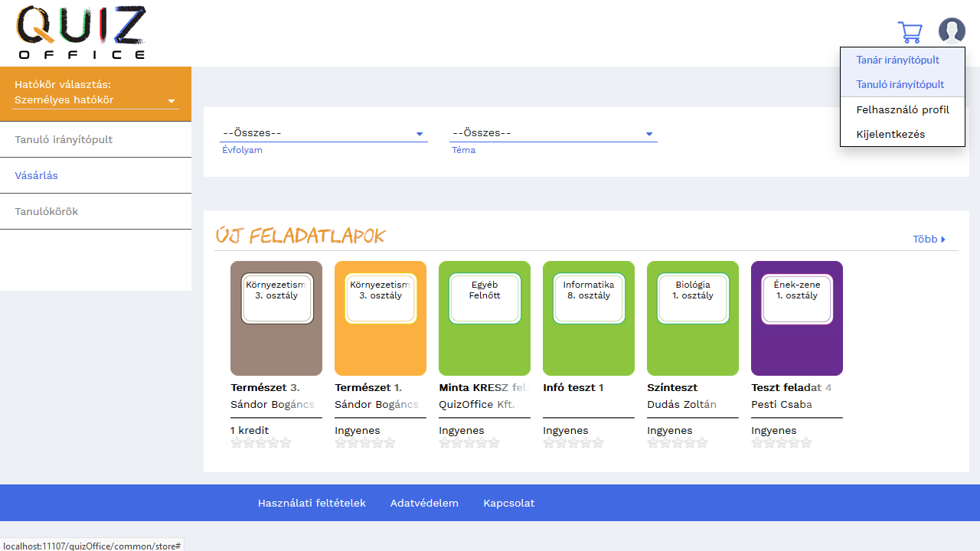This screenshot has width=980, height=551.
Task: Open the Hatókör választás scope dropdown
Action: pos(95,100)
